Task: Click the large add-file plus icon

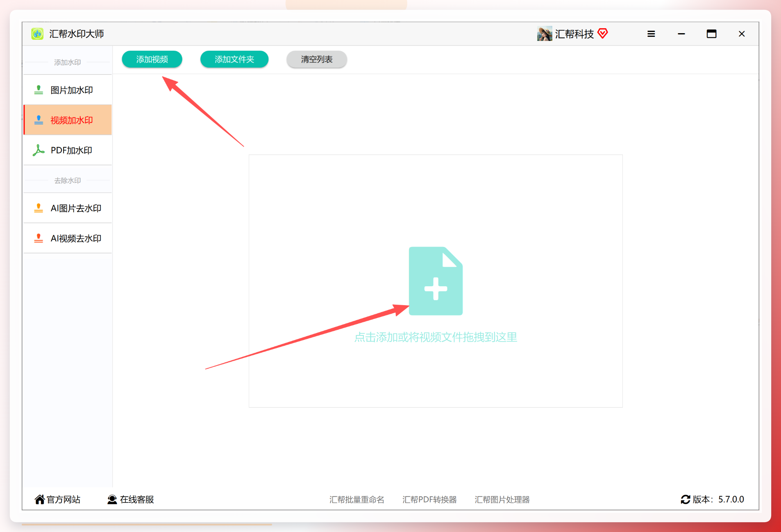Action: tap(436, 281)
